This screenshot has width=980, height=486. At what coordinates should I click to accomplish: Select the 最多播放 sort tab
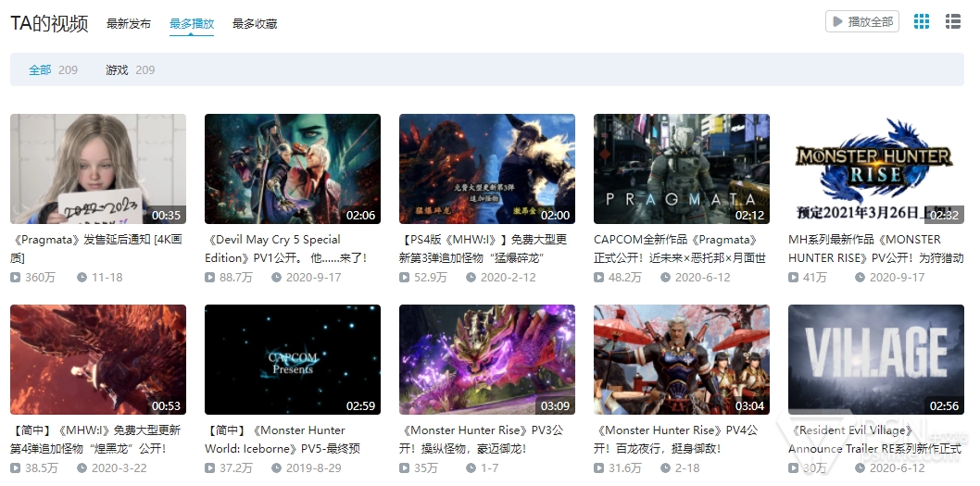tap(192, 24)
